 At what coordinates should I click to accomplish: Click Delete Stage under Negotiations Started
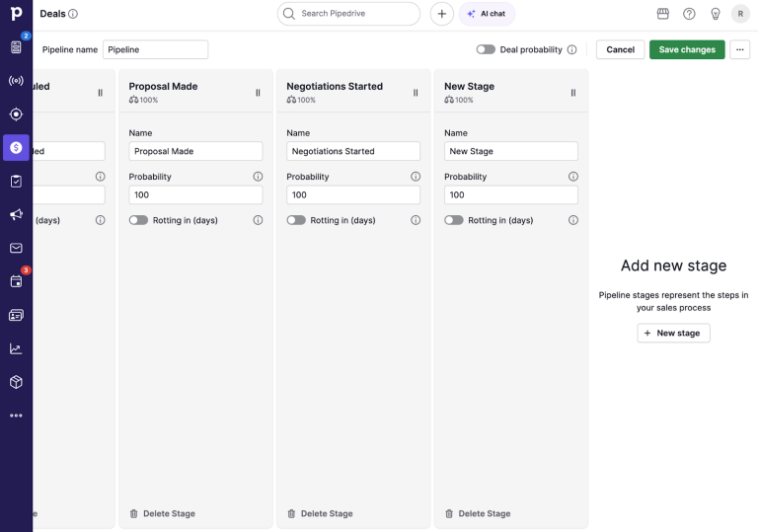pyautogui.click(x=319, y=513)
